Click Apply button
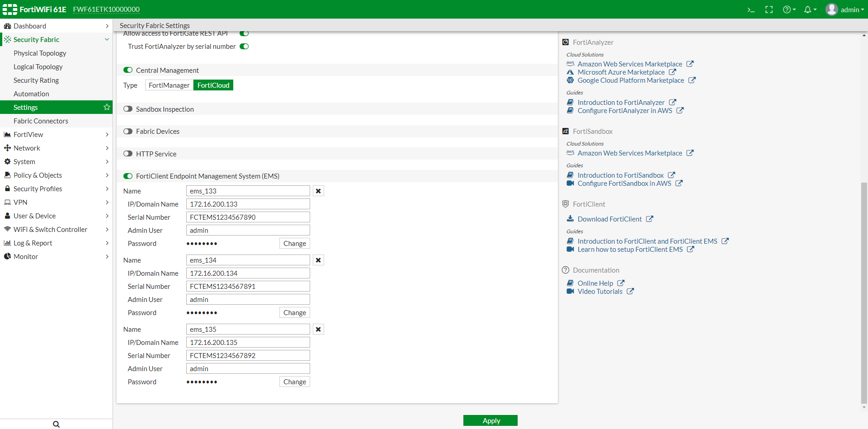 491,420
